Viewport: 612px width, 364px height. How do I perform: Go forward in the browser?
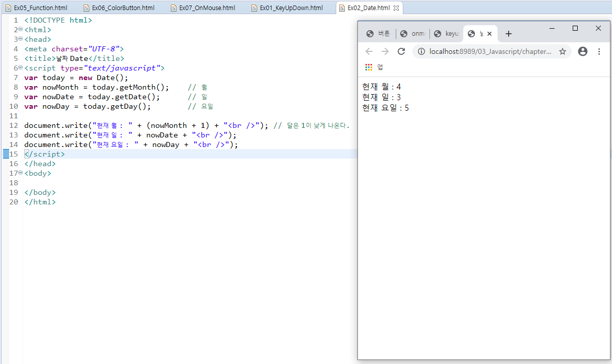pos(385,51)
